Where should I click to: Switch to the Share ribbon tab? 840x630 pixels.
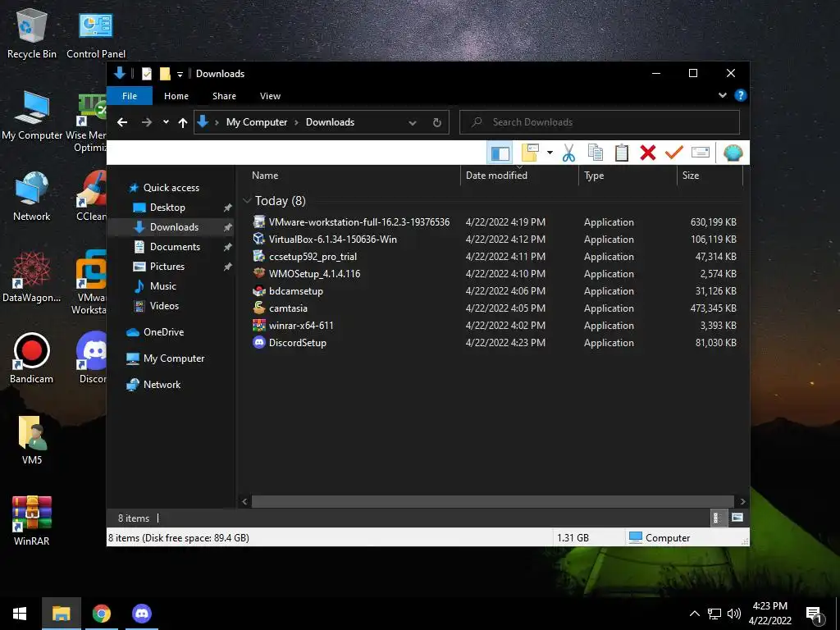(224, 96)
